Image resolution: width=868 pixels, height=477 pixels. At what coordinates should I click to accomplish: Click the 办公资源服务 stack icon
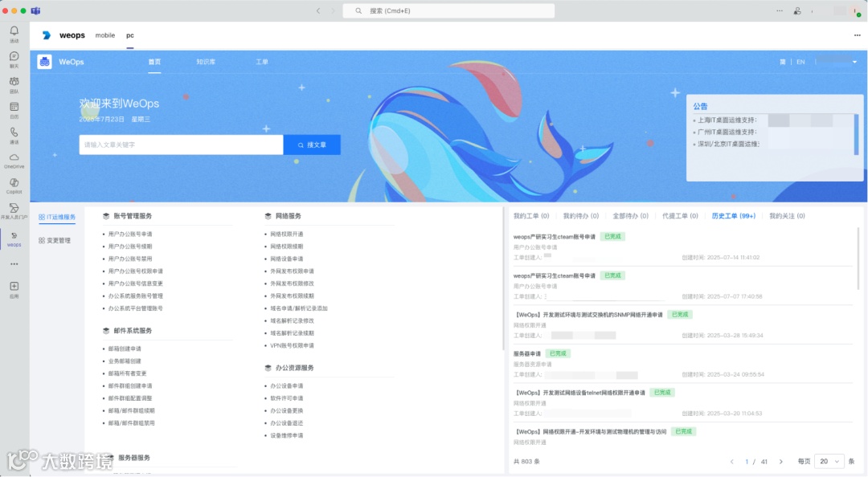point(268,368)
